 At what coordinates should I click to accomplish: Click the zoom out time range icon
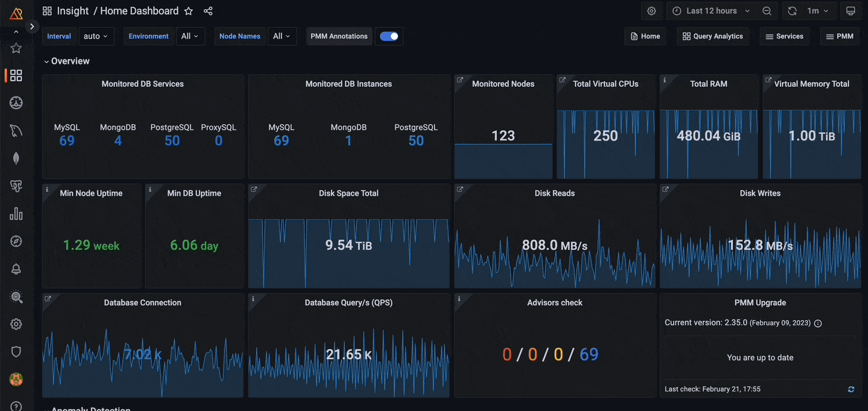[x=767, y=11]
